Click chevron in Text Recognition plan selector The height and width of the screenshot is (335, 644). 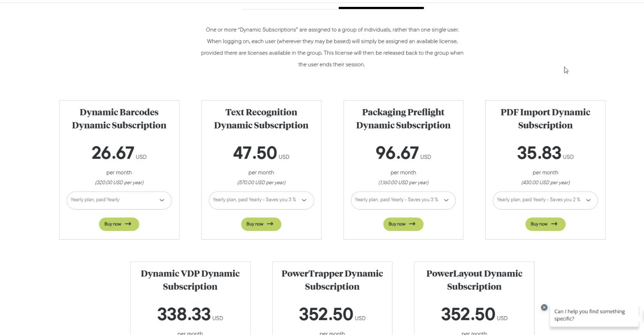pyautogui.click(x=304, y=200)
